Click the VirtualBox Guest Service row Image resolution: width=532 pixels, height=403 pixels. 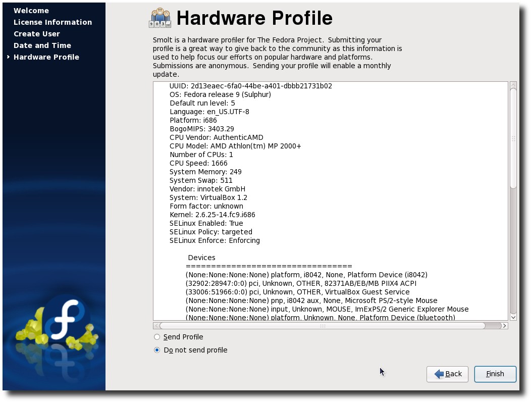point(298,292)
